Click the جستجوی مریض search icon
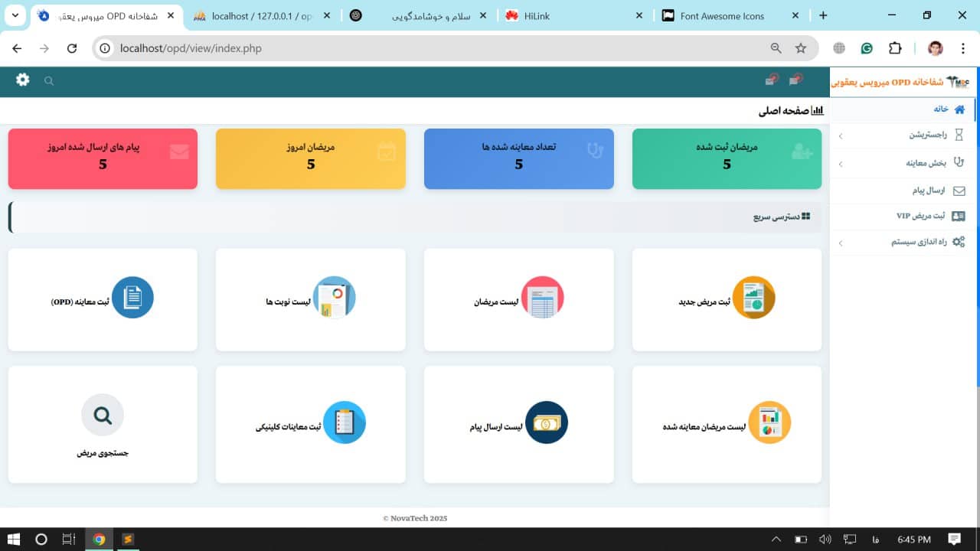 tap(103, 415)
